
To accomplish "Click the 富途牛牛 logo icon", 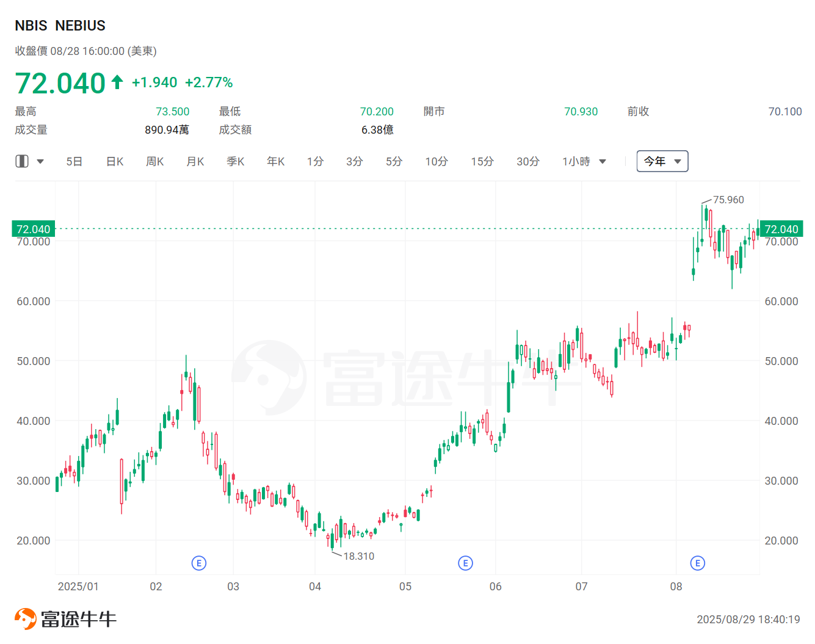I will tap(26, 618).
